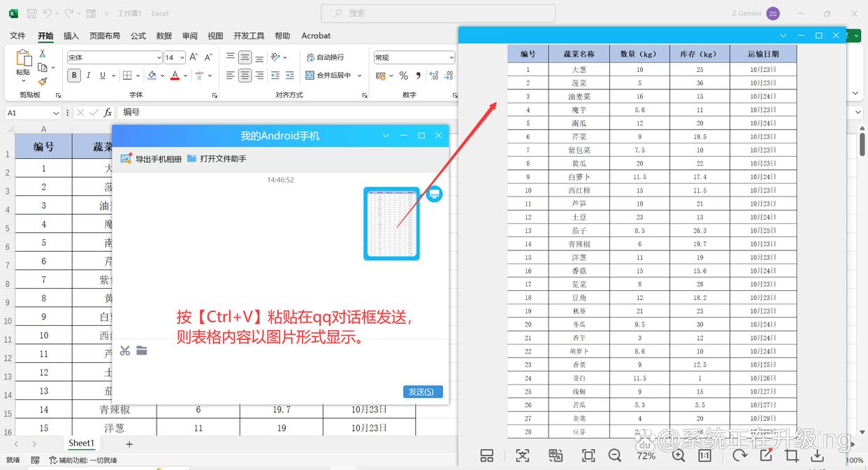
Task: Open the font size 14 dropdown
Action: coord(182,57)
